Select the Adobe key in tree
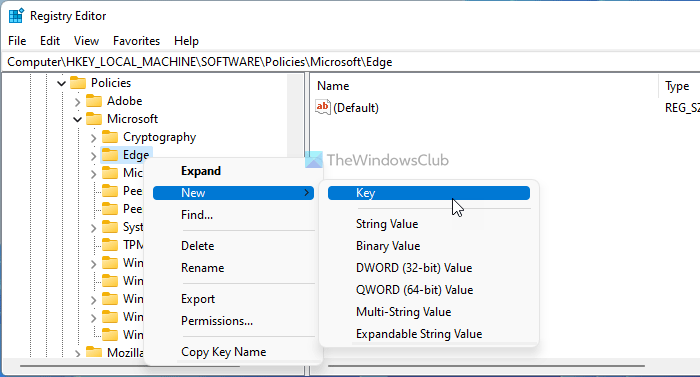 click(125, 101)
